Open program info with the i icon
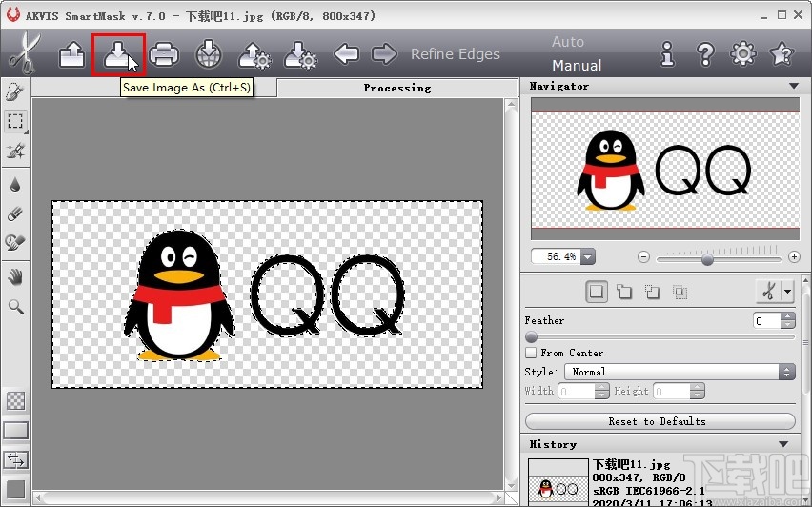Screen dimensions: 812x507 667,54
